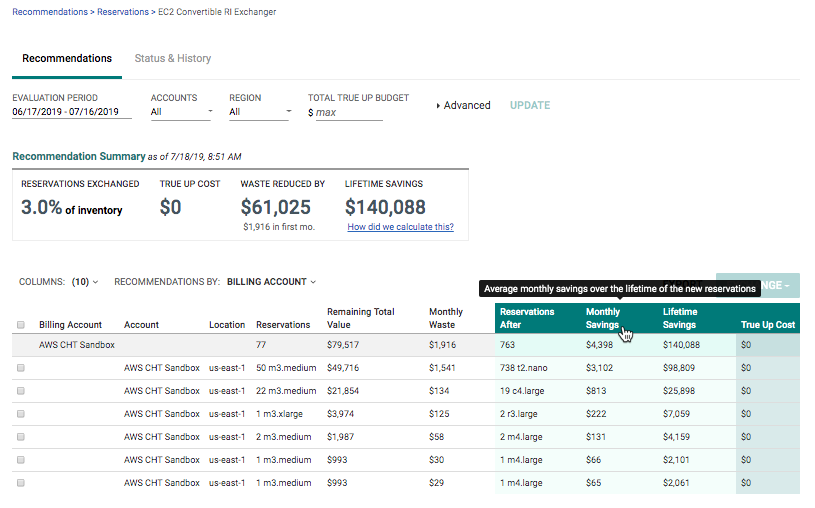Change Recommendations By Billing Account dropdown

pos(271,282)
